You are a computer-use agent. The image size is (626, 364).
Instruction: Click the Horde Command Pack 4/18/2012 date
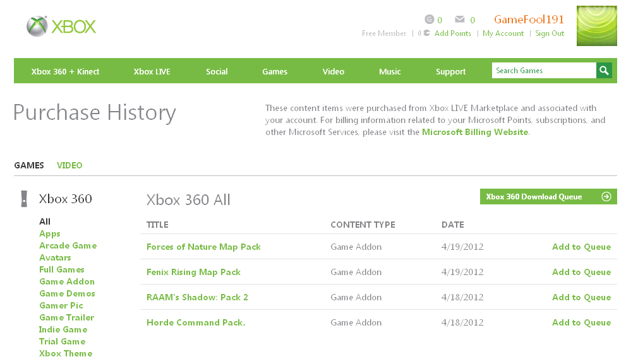[x=462, y=322]
